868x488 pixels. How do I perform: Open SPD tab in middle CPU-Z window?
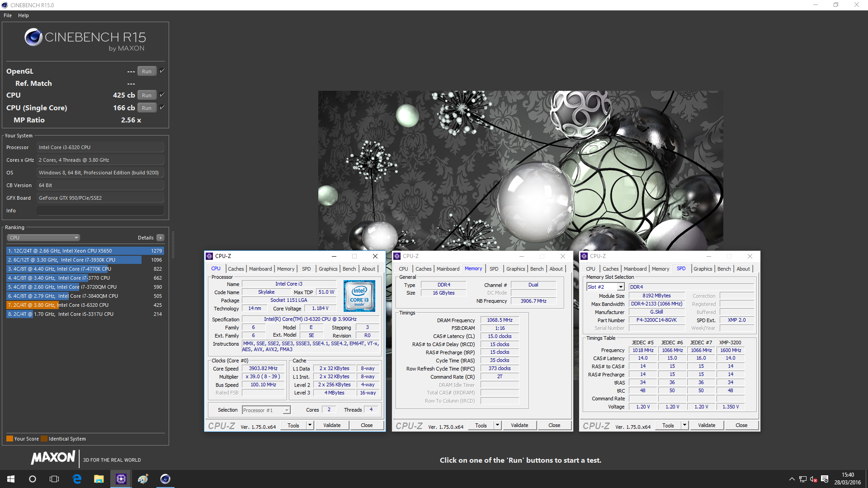coord(494,269)
